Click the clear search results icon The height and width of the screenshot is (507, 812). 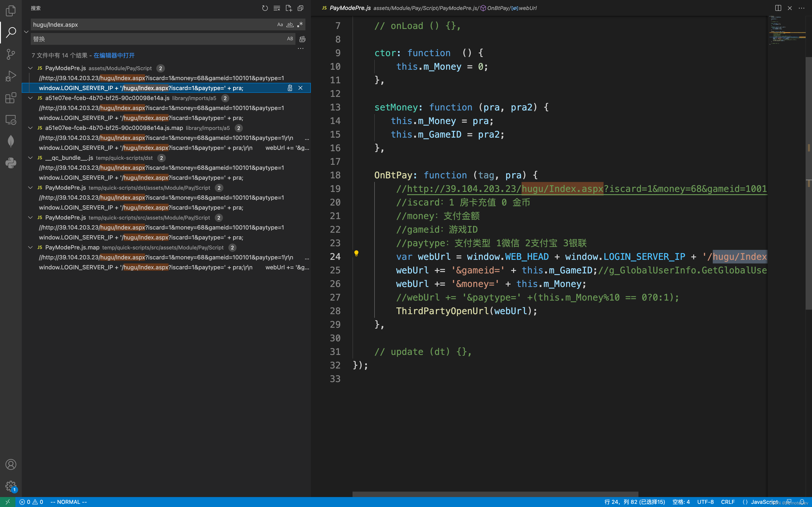276,8
